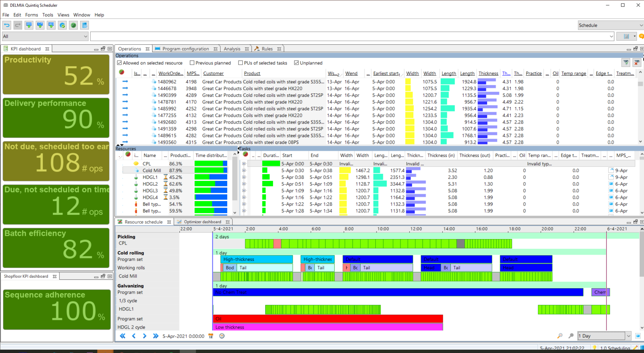Screen dimensions: 644x353
Task: Toggle the Allowed on selected resource checkbox
Action: 119,63
